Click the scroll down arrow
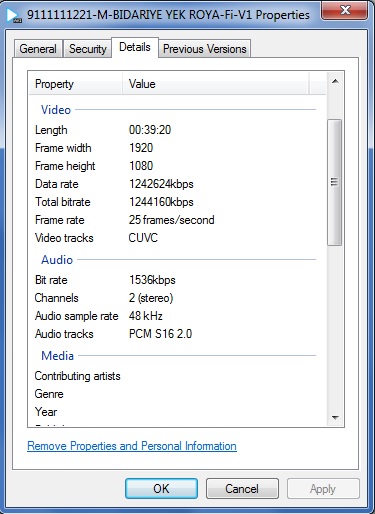 335,417
